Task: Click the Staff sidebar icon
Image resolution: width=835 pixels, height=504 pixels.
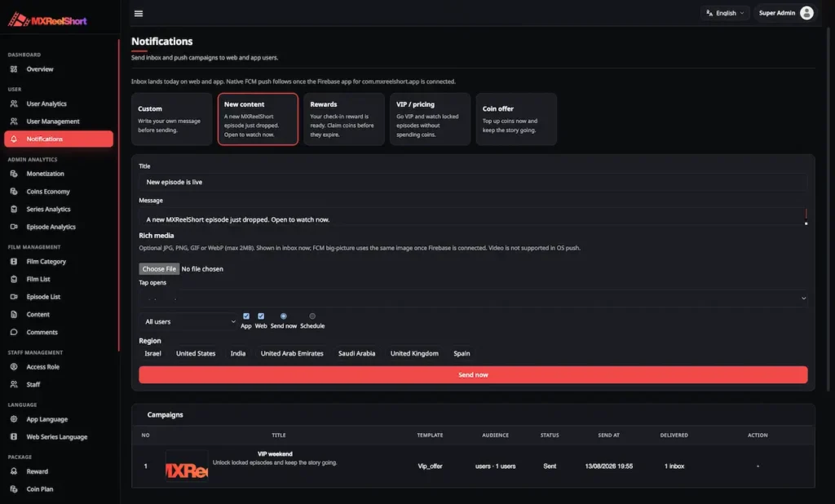Action: tap(14, 384)
